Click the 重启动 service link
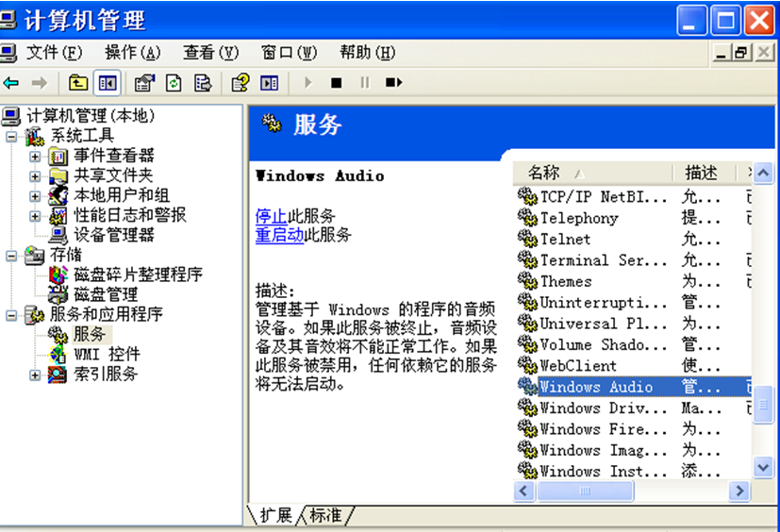The width and height of the screenshot is (780, 532). click(x=279, y=235)
